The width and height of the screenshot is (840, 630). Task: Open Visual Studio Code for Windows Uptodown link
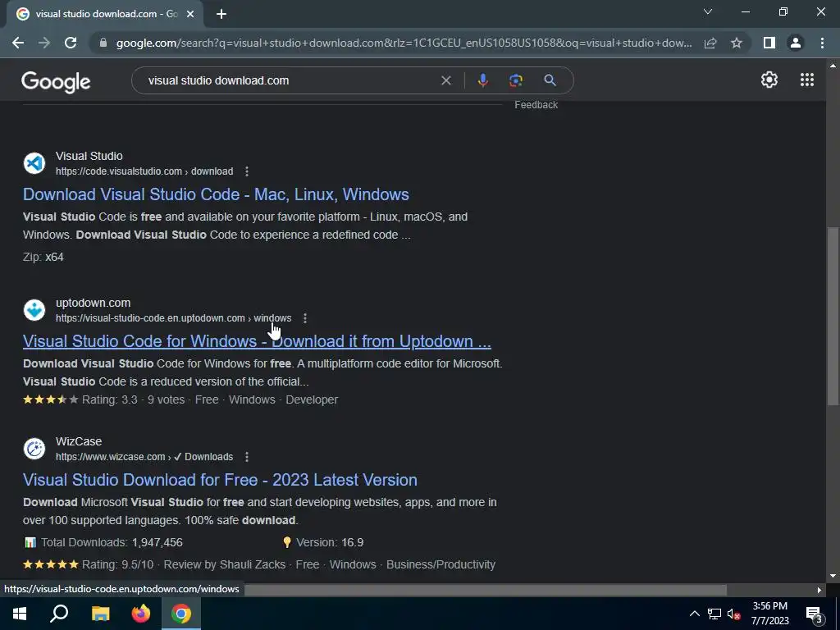257,341
